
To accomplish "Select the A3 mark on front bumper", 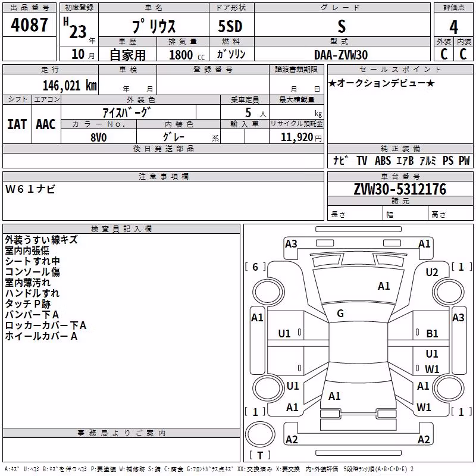I will click(x=291, y=244).
